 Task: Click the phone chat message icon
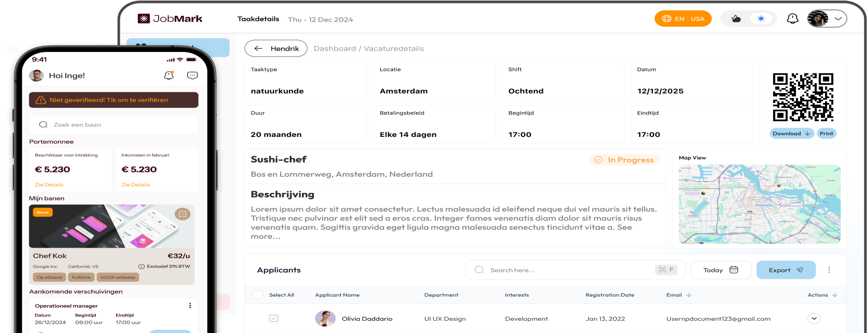coord(192,75)
